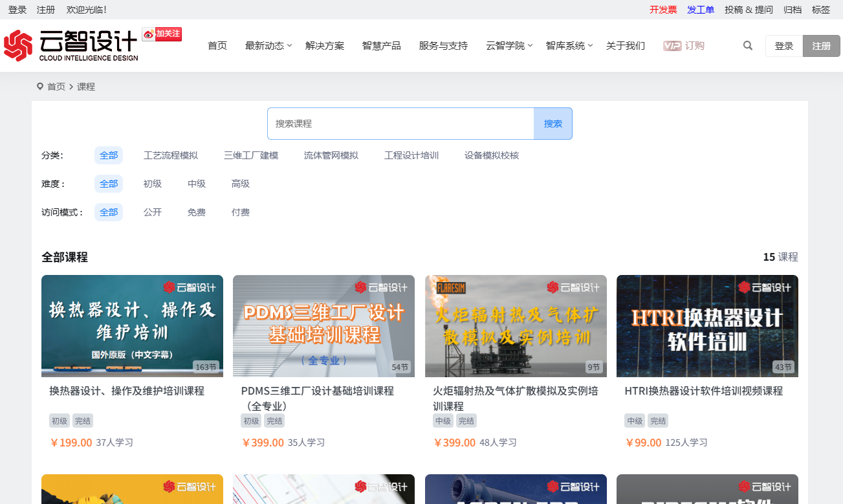Open 解决方案 in the main navigation

pyautogui.click(x=325, y=46)
